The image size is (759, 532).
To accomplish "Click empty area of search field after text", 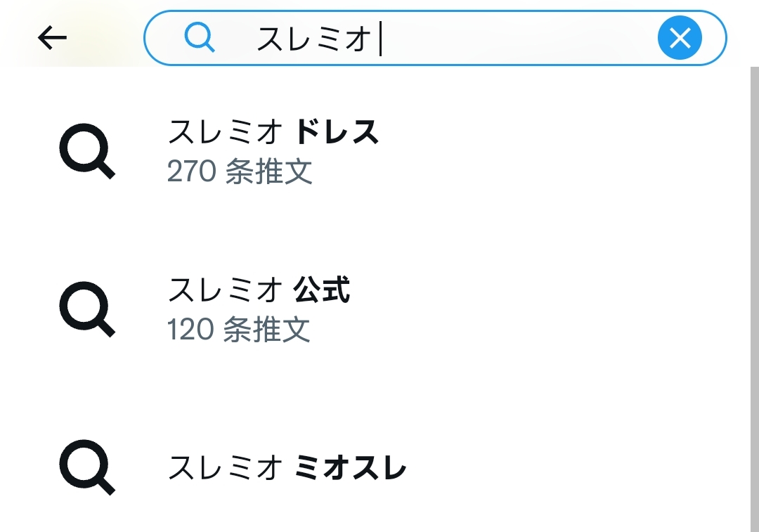I will pos(518,38).
